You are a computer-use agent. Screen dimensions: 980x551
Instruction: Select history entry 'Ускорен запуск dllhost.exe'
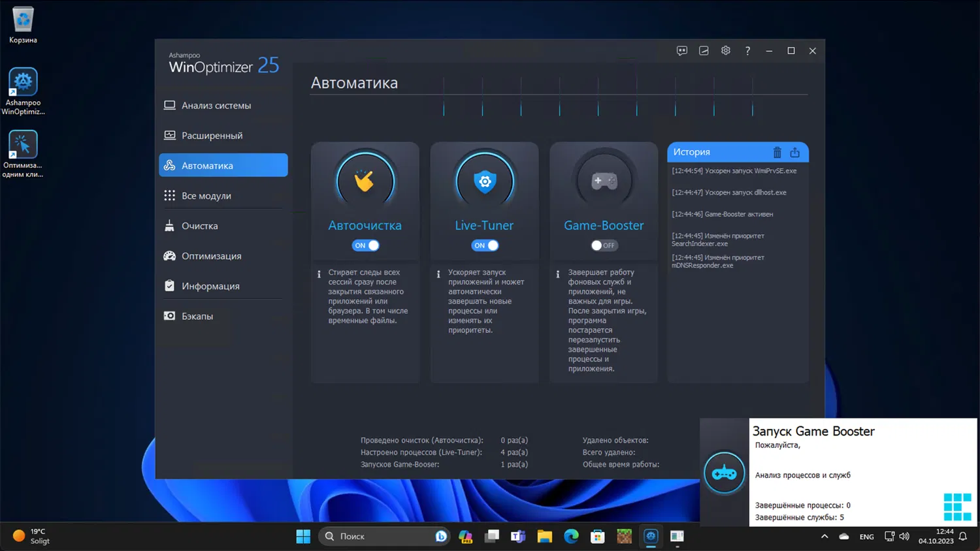(x=729, y=193)
